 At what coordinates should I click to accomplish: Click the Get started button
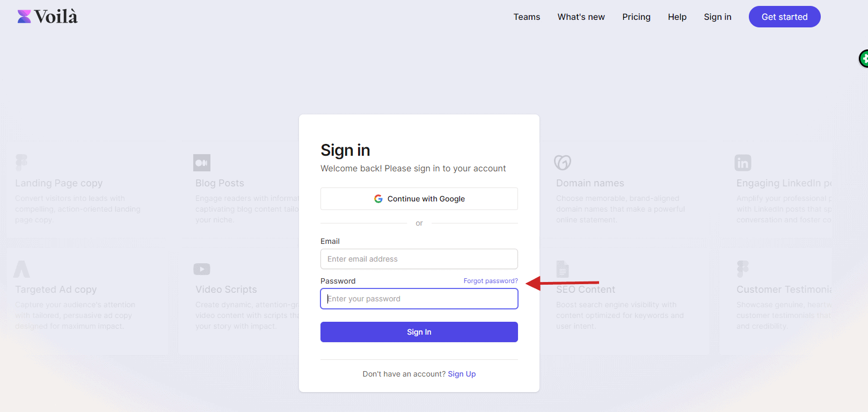784,17
